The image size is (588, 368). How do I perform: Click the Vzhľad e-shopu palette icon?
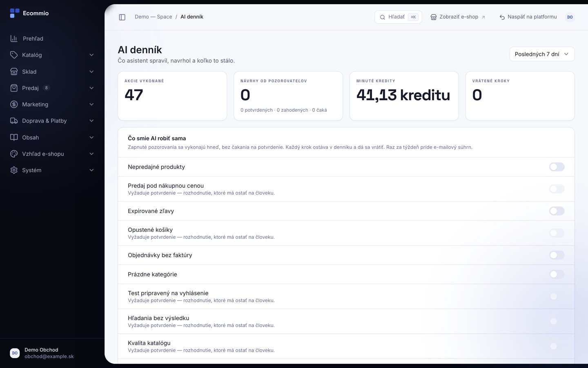14,154
